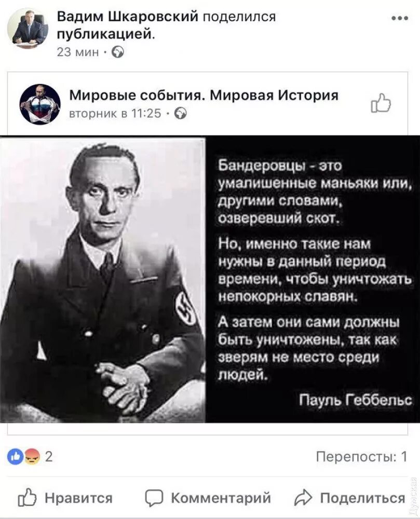420x519 pixels.
Task: Tap the Комментарий speech bubble icon
Action: tap(154, 498)
